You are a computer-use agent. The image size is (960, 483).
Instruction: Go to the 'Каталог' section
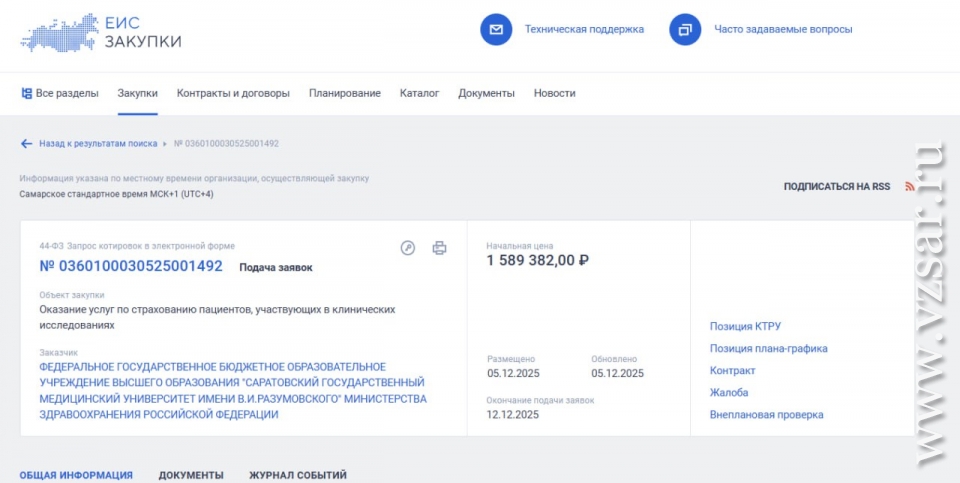click(419, 93)
